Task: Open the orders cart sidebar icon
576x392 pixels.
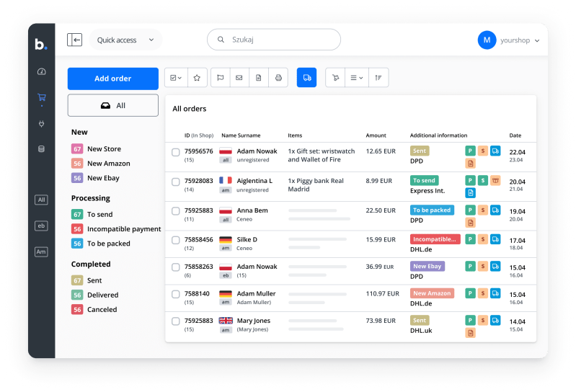Action: (42, 97)
